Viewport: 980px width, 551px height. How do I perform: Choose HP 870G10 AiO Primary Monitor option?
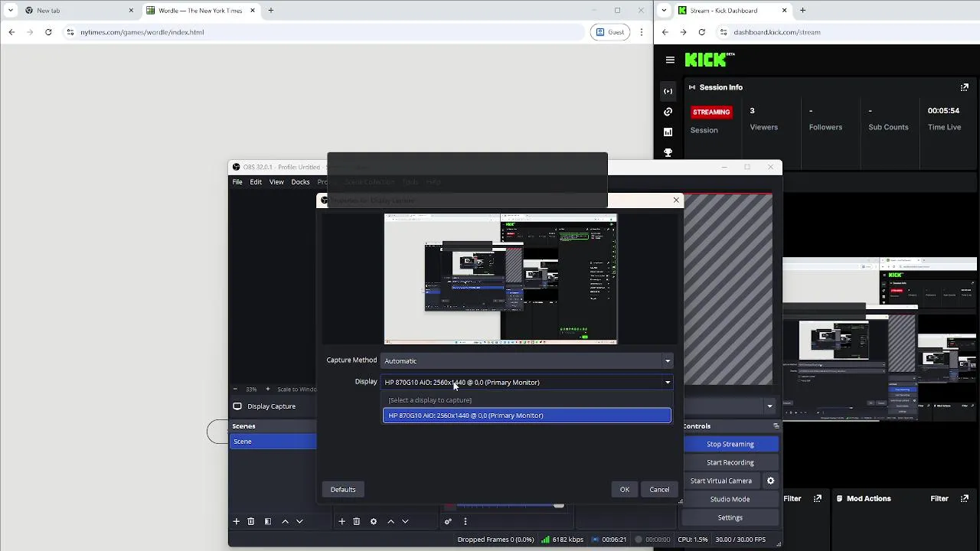pyautogui.click(x=527, y=416)
